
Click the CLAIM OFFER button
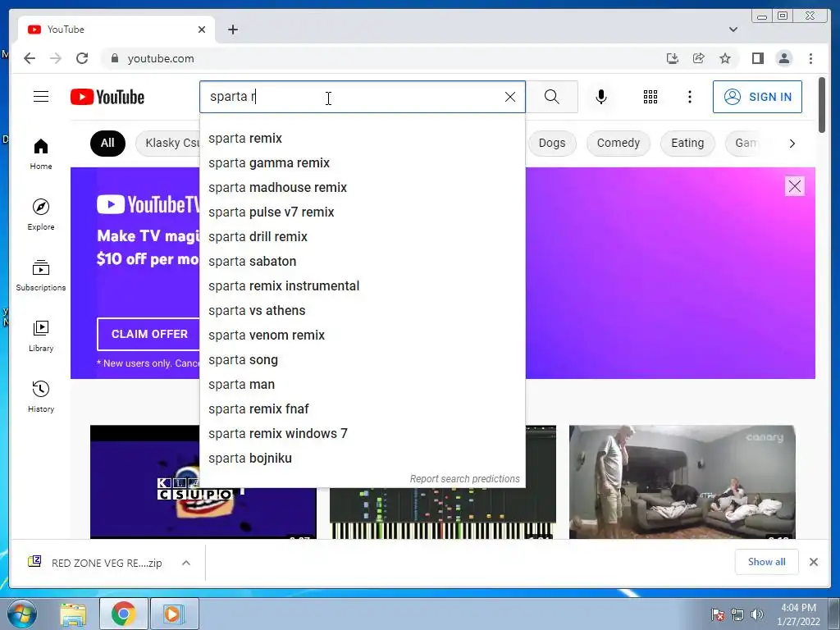(x=148, y=334)
